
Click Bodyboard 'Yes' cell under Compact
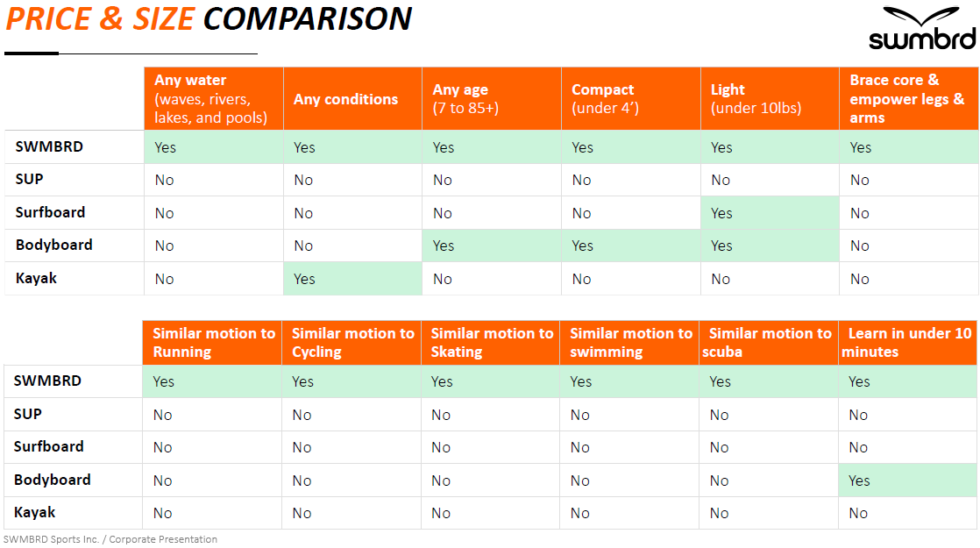click(630, 246)
